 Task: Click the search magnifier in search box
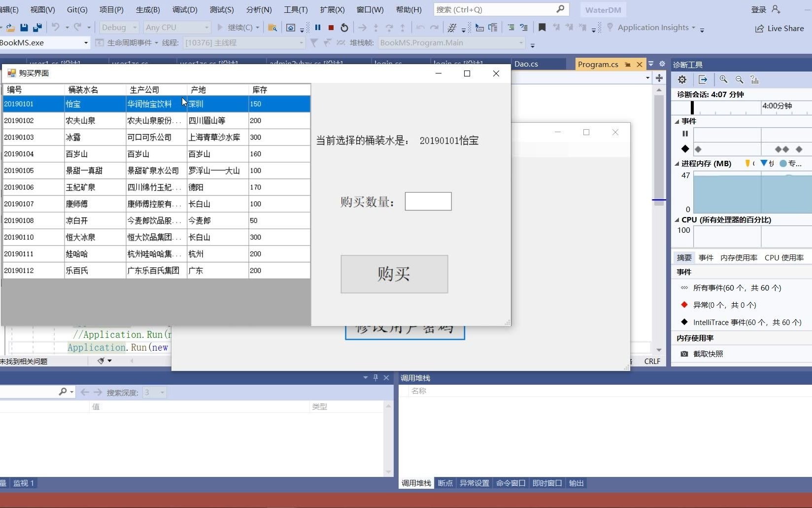(560, 9)
